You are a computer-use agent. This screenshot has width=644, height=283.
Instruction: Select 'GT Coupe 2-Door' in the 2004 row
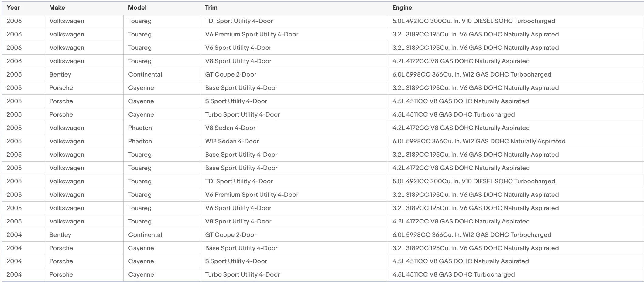click(231, 235)
